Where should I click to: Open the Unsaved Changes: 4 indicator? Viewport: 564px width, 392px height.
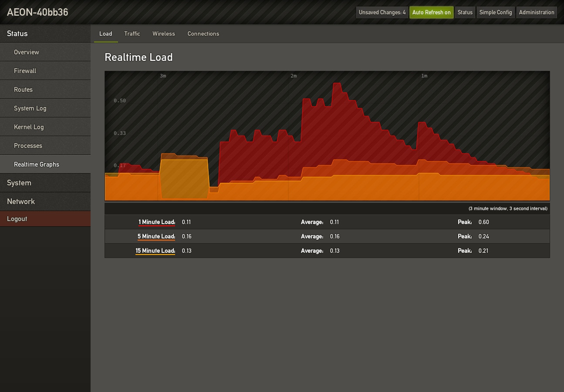(x=382, y=12)
